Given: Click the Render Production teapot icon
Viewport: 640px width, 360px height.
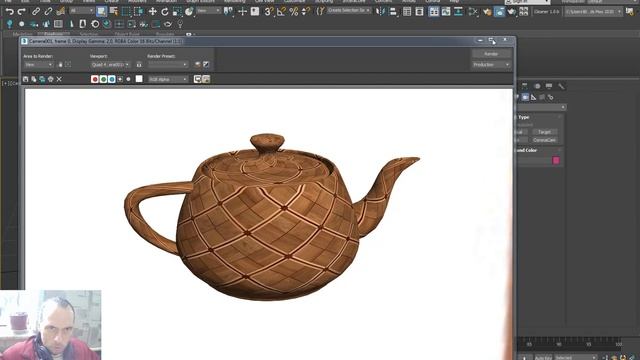Looking at the screenshot, I should 511,11.
